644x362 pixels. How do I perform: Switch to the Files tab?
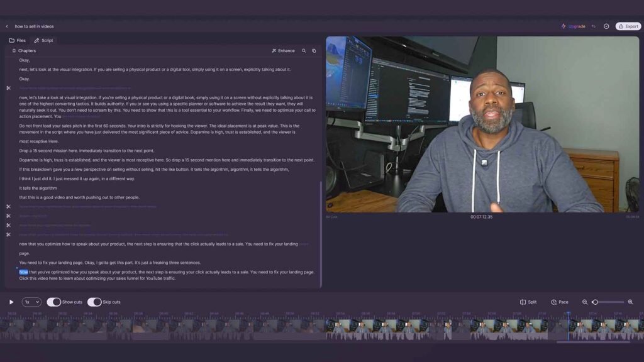[18, 40]
